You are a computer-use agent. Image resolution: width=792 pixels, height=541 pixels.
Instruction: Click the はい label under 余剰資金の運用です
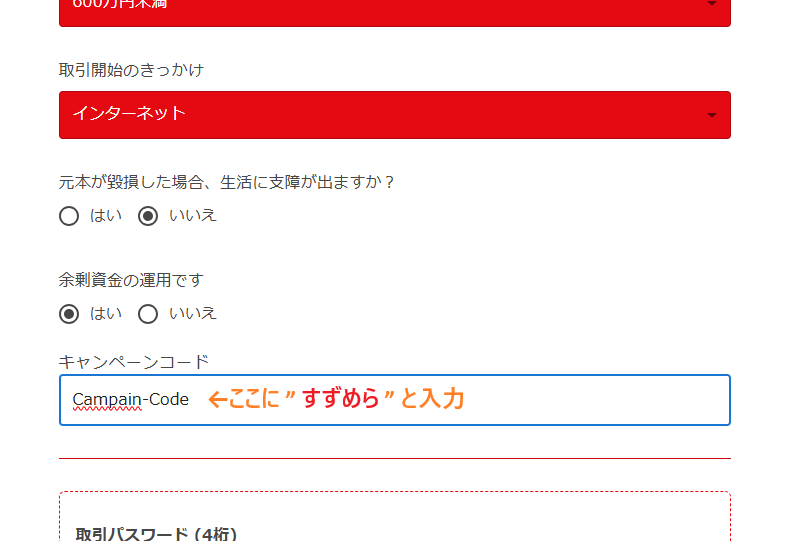106,313
